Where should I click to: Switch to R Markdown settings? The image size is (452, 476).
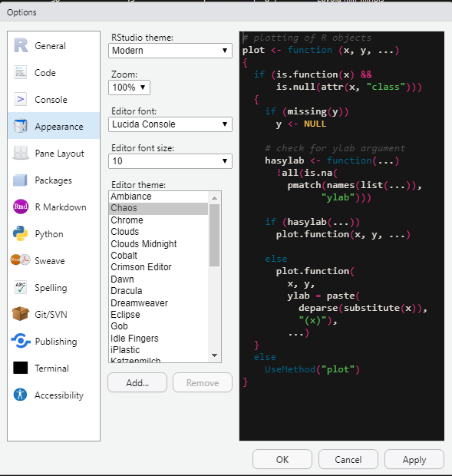click(x=54, y=207)
